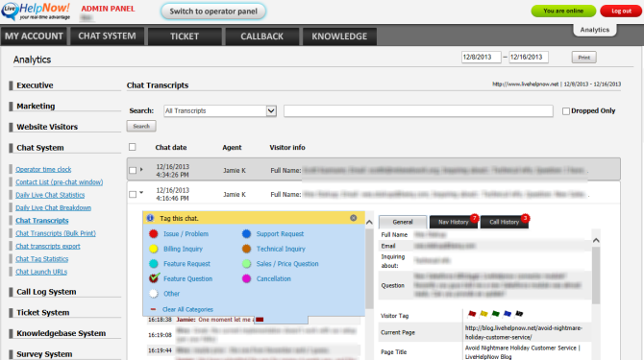Viewport: 644px width, 360px height.
Task: Click the magenta Cancellation tag circle
Action: click(x=246, y=278)
